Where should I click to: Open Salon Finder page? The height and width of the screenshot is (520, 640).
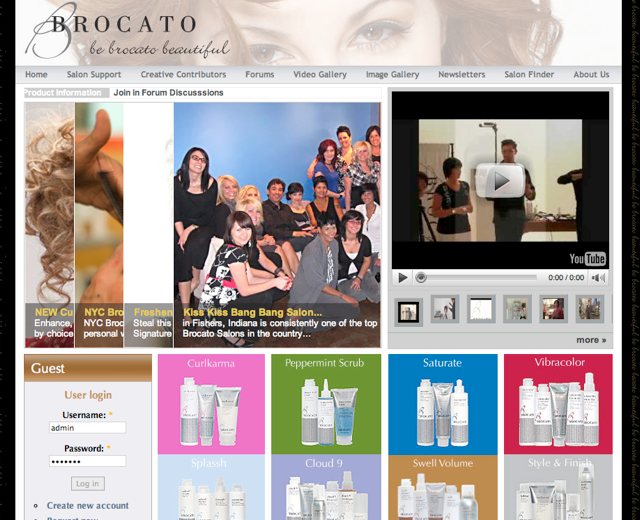pyautogui.click(x=529, y=75)
